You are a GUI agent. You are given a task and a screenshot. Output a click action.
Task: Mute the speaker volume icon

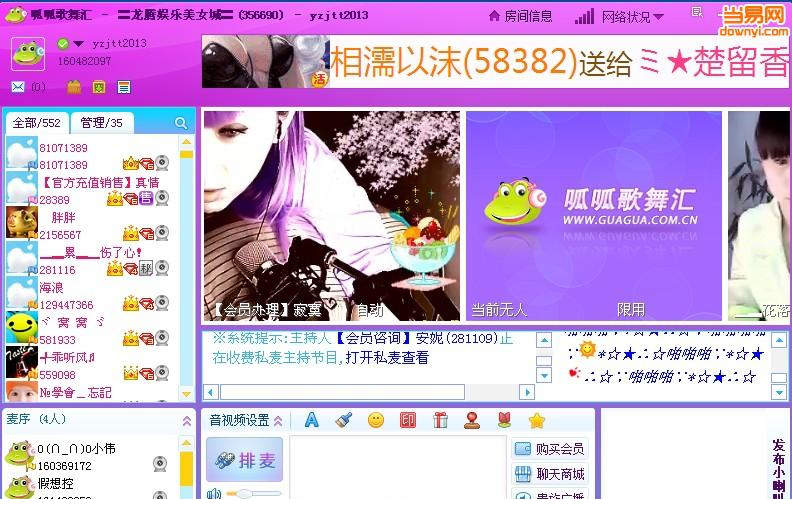pos(214,494)
